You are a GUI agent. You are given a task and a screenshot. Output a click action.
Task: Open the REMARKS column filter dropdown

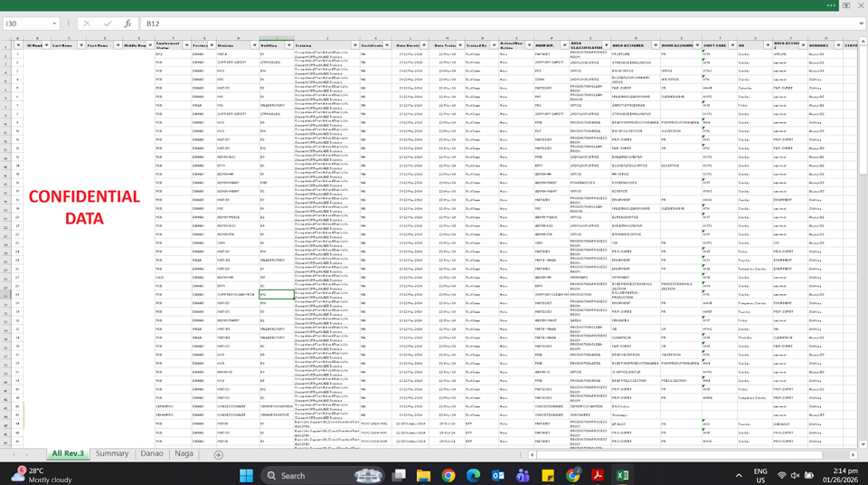pos(838,45)
